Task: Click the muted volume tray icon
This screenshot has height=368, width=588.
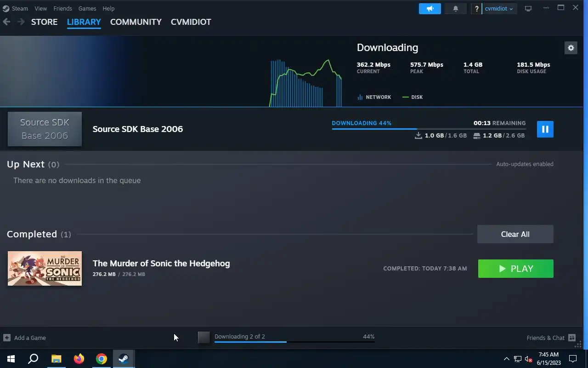Action: [x=528, y=359]
